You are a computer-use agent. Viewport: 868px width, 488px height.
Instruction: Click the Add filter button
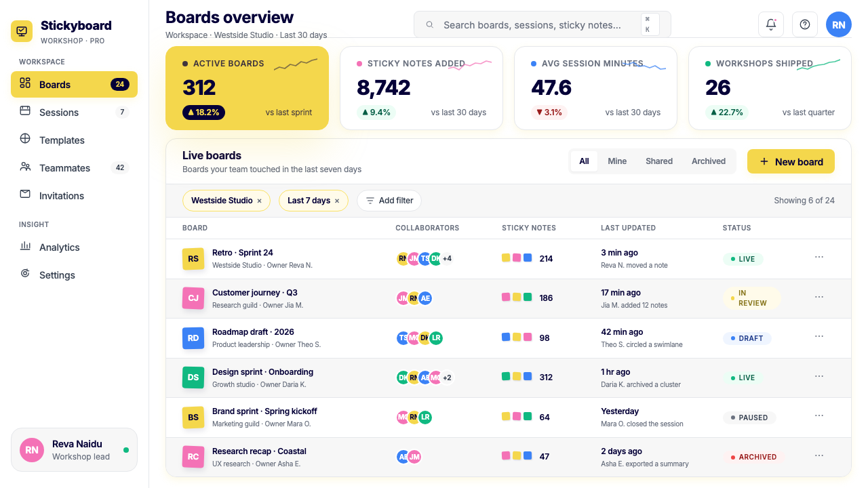(x=389, y=201)
